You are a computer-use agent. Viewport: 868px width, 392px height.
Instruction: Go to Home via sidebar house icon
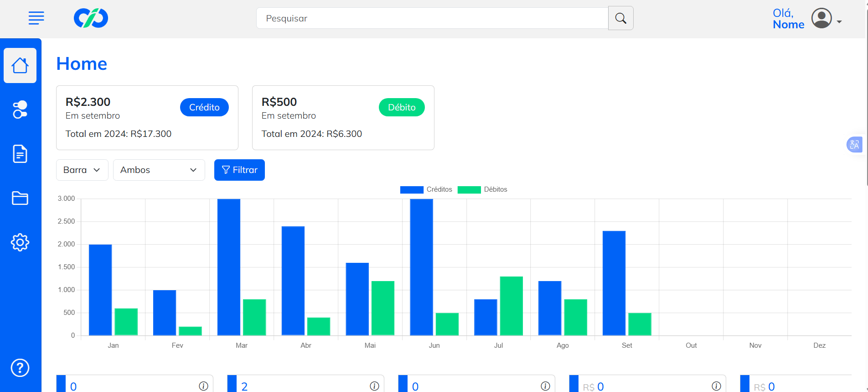click(x=20, y=65)
